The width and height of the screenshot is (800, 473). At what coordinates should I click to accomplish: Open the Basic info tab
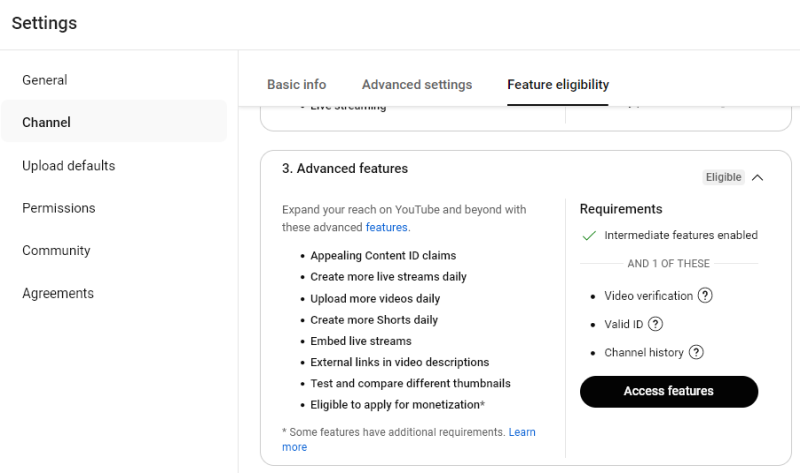click(296, 85)
